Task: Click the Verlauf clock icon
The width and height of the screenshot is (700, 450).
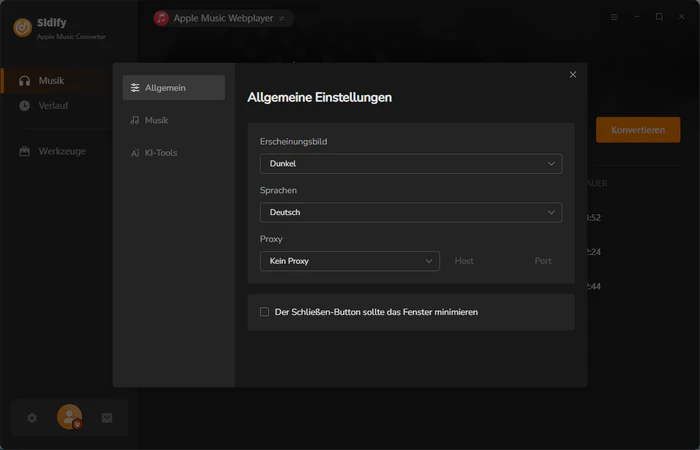Action: (25, 105)
